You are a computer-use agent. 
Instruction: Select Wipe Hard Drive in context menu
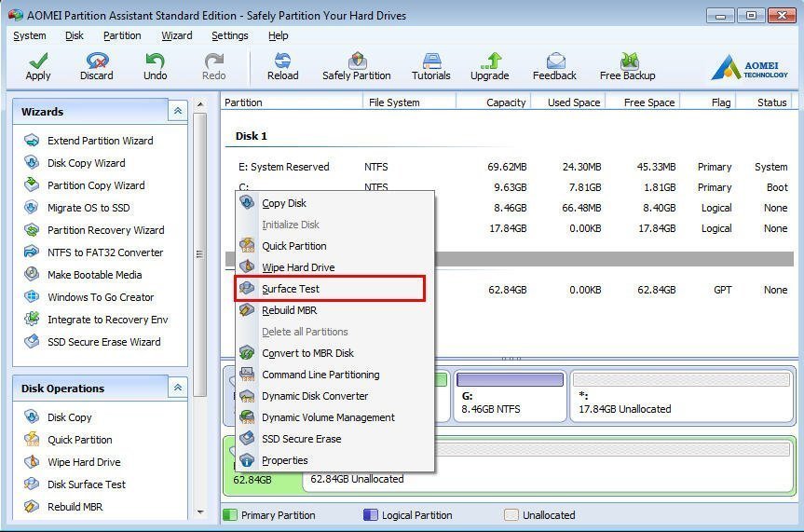point(334,267)
